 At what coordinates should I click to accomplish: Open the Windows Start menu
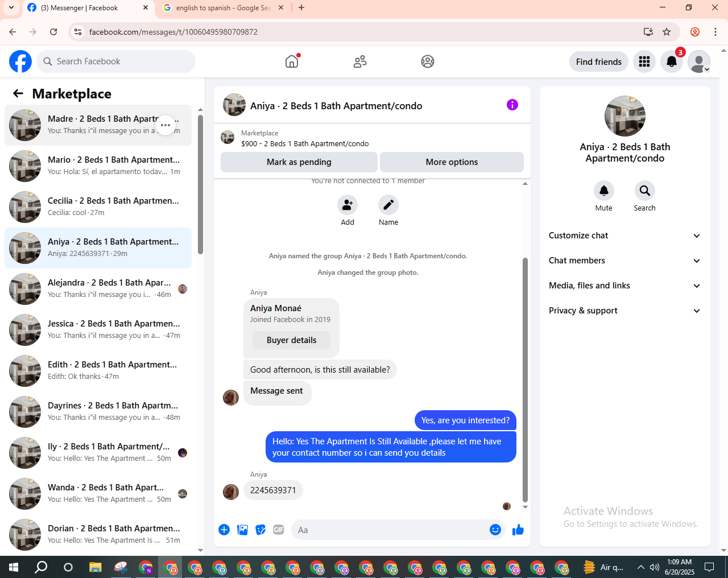(x=14, y=567)
